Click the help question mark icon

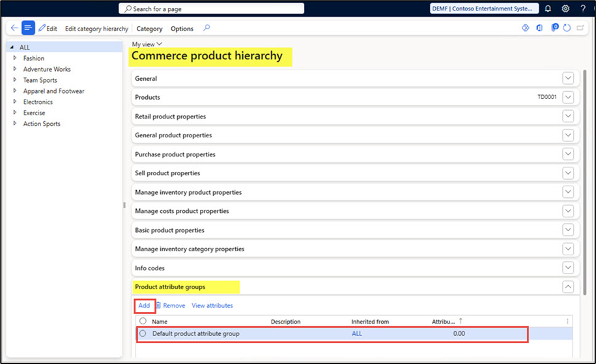[583, 8]
